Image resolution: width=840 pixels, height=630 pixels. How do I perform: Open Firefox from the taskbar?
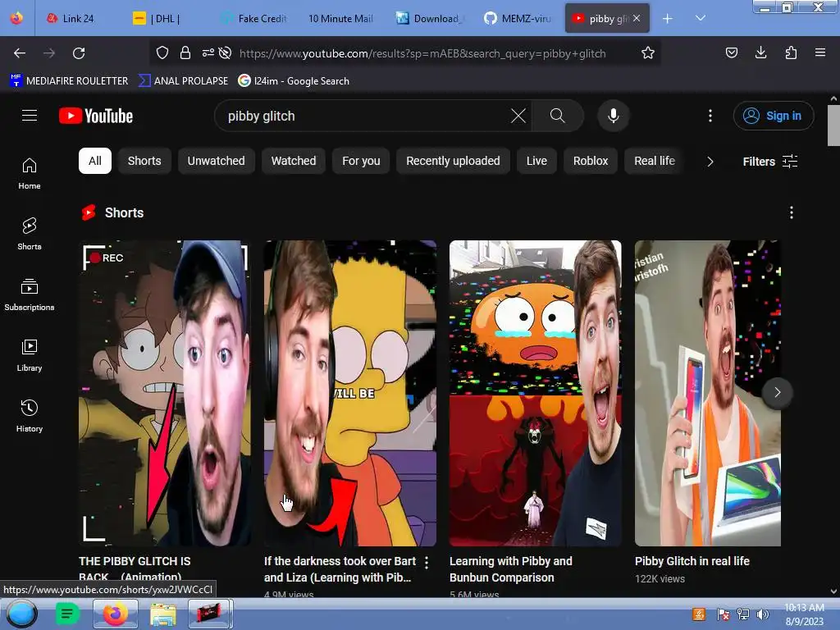115,614
